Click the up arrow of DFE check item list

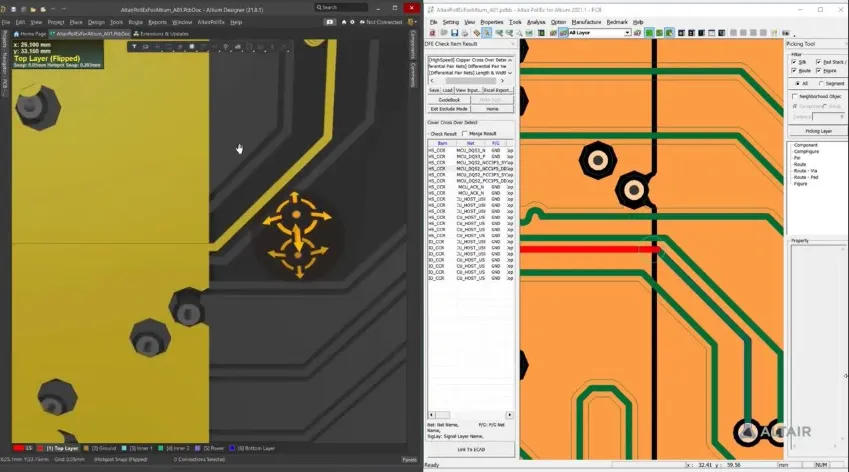[x=510, y=60]
